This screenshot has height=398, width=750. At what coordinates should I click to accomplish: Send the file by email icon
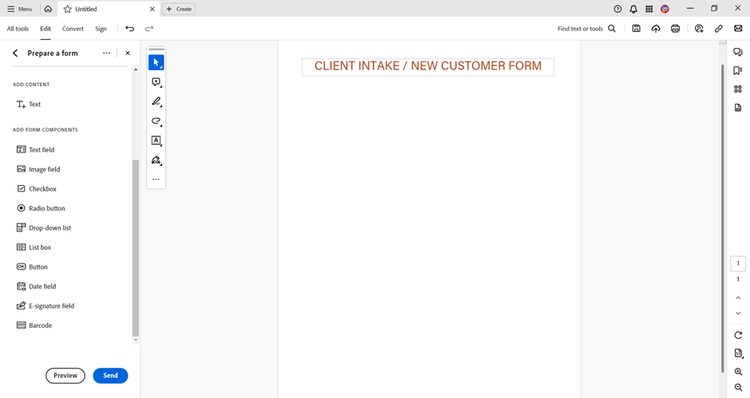pos(738,29)
